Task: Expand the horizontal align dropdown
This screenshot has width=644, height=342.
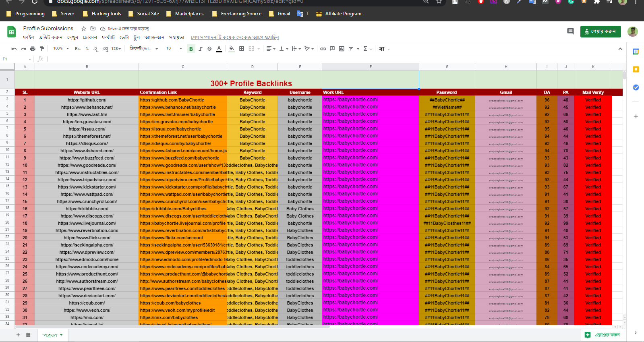Action: pyautogui.click(x=271, y=49)
